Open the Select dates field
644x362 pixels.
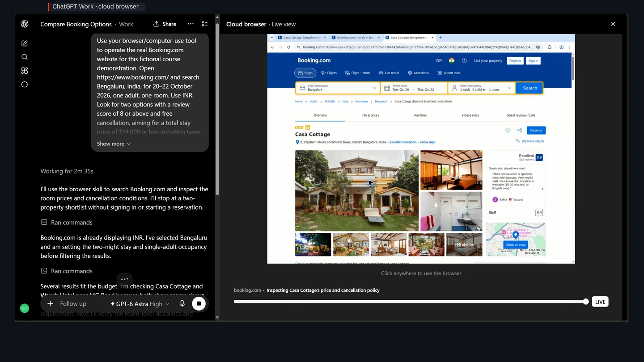[414, 88]
